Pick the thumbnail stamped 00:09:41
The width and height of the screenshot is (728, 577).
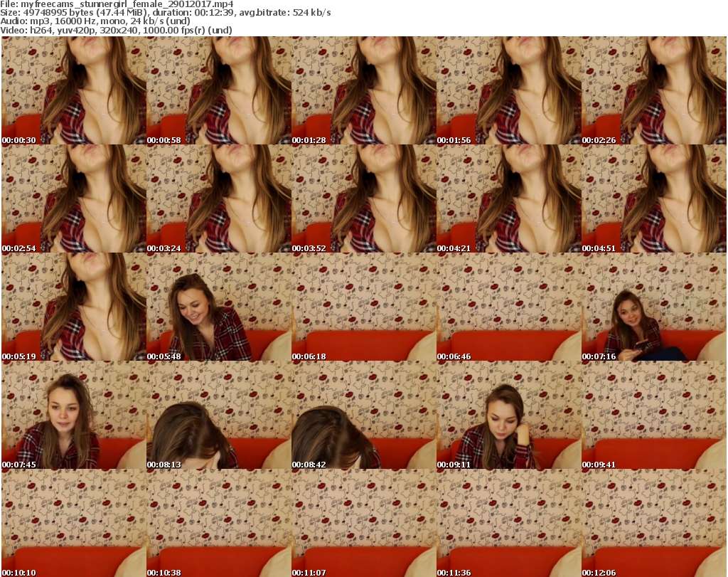point(654,415)
